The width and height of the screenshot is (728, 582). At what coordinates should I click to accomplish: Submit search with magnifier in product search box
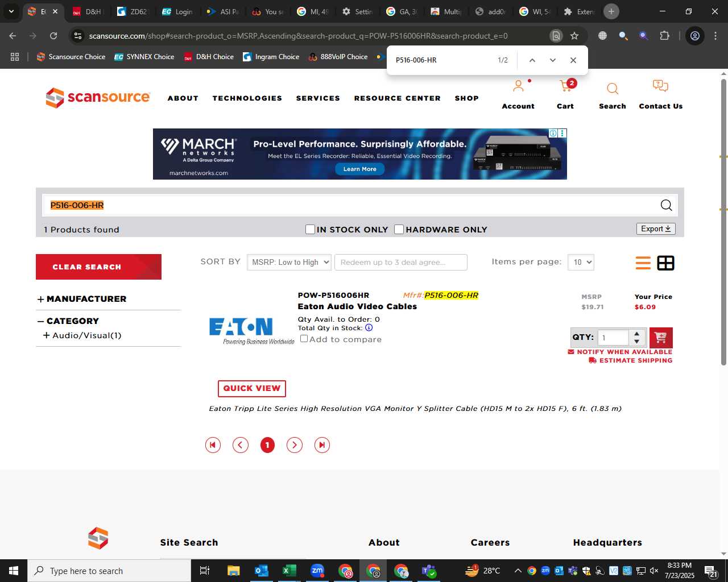[666, 205]
